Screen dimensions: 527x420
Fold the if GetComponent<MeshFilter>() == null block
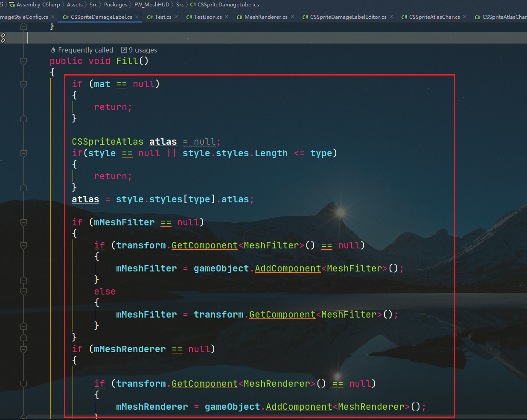coord(24,245)
